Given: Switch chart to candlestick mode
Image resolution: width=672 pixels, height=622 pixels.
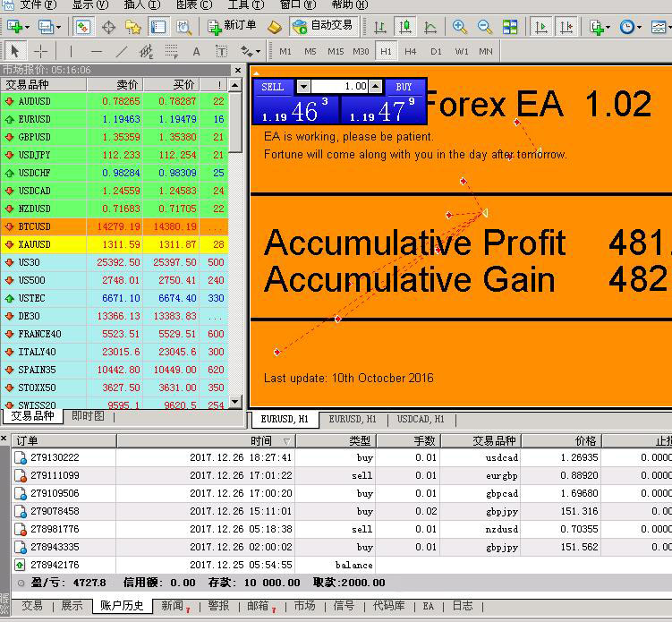Looking at the screenshot, I should click(404, 27).
